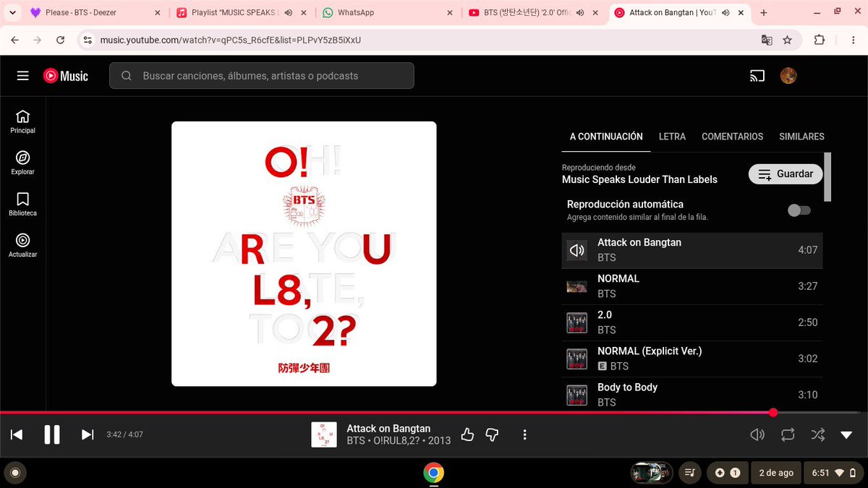Seek using the red progress bar handle
The height and width of the screenshot is (488, 868).
point(773,412)
